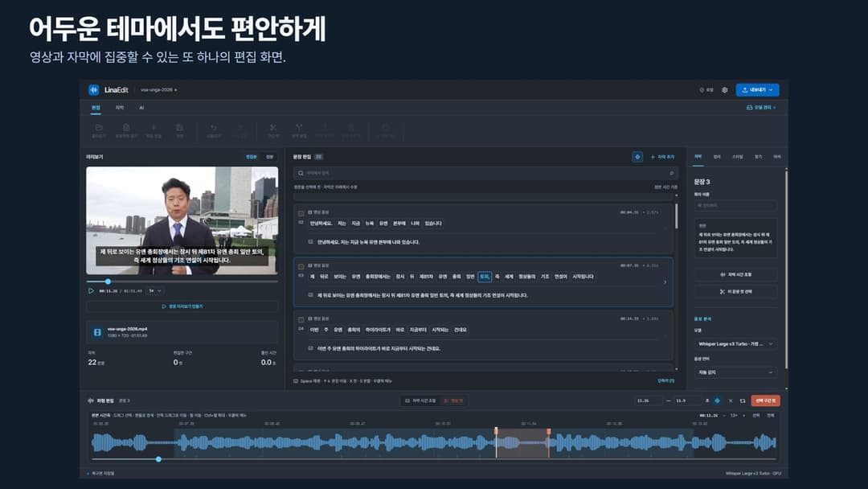Image resolution: width=868 pixels, height=489 pixels.
Task: Tick the checkbox of the 이번 주 유엔 row
Action: 301,319
